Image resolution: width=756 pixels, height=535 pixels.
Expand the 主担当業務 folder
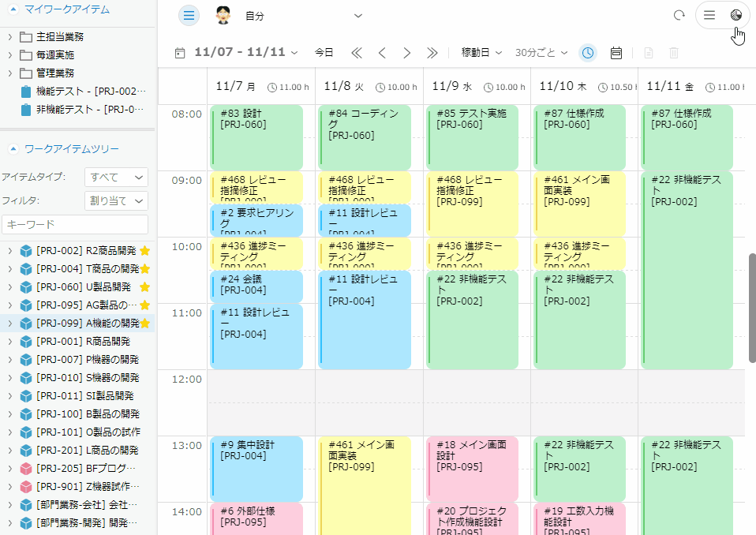coord(9,37)
